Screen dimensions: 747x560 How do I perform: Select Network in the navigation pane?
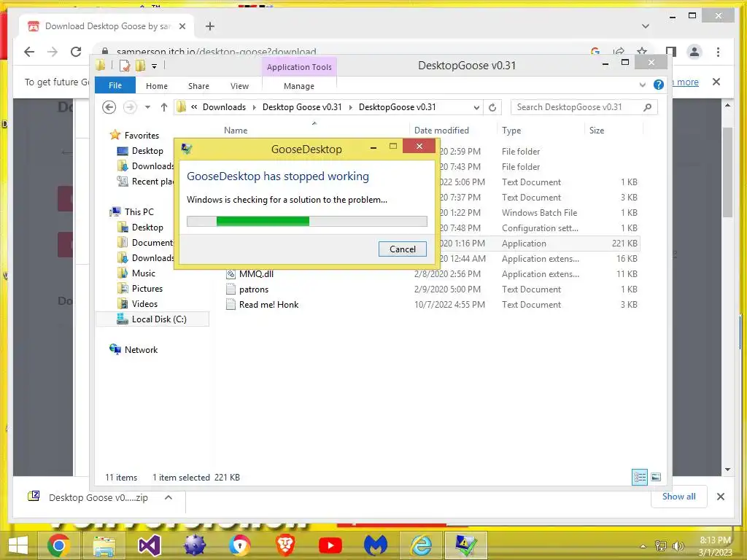[141, 349]
